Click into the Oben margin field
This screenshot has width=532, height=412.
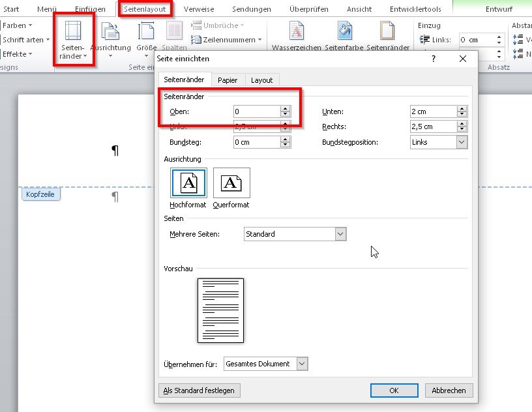point(257,111)
